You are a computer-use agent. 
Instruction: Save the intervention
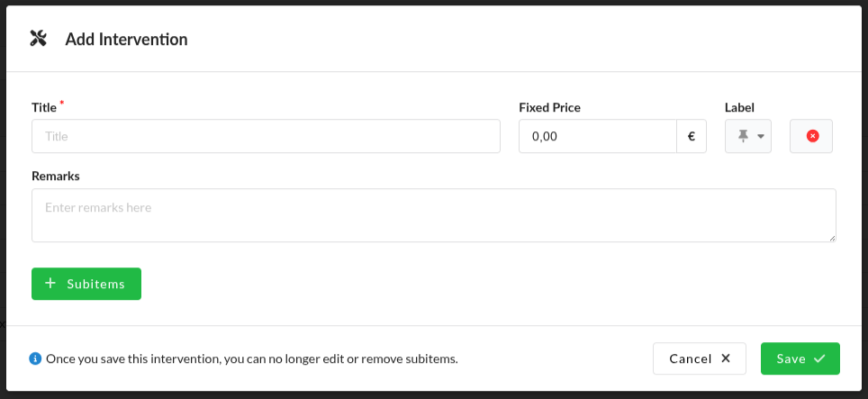[x=800, y=358]
